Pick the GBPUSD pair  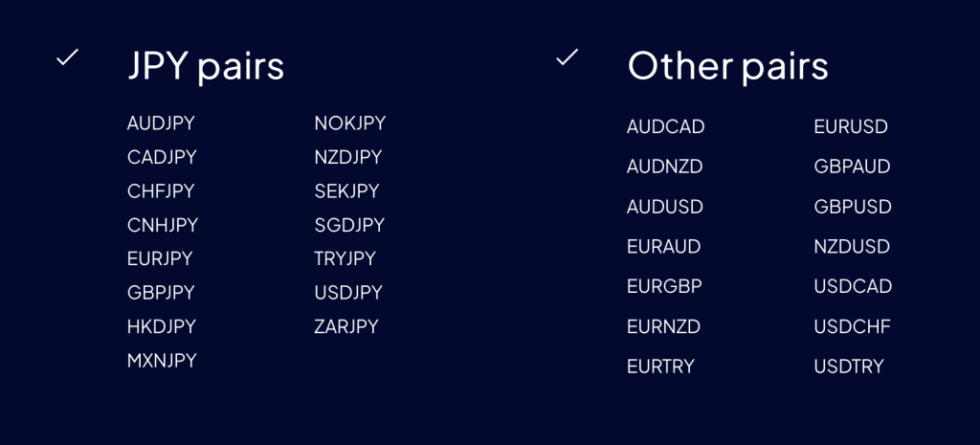point(853,207)
